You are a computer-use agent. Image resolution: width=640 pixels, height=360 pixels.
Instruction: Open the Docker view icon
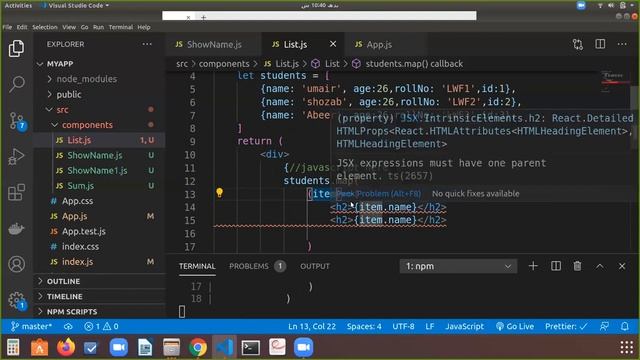[x=16, y=229]
